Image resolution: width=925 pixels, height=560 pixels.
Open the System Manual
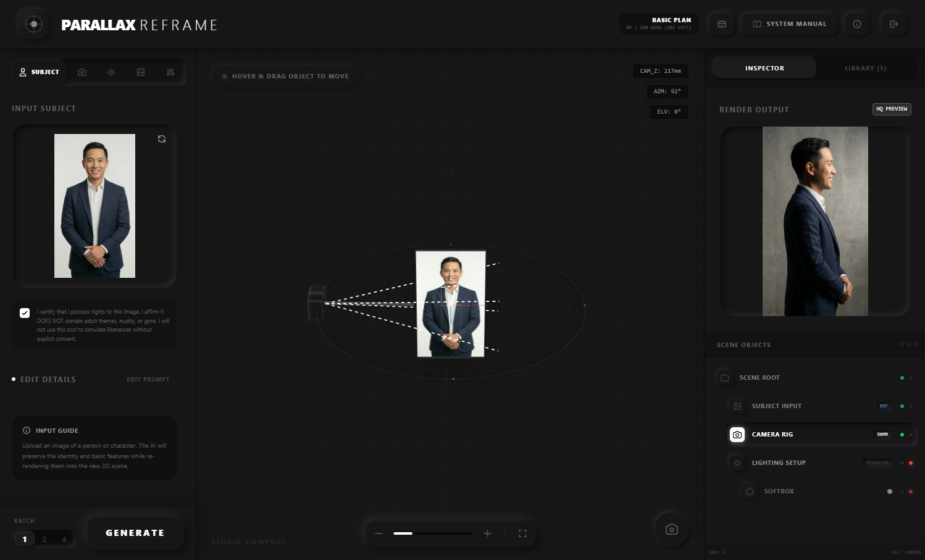pyautogui.click(x=790, y=24)
